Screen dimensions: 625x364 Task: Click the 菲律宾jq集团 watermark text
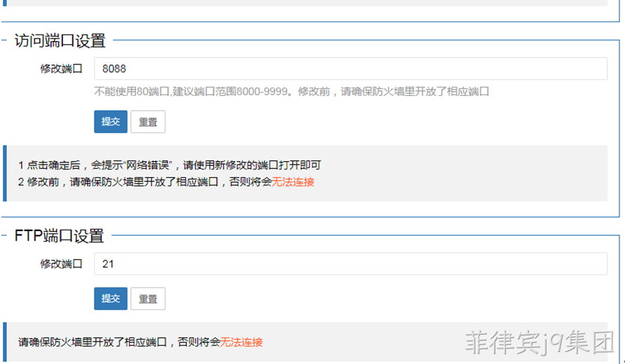tap(540, 342)
